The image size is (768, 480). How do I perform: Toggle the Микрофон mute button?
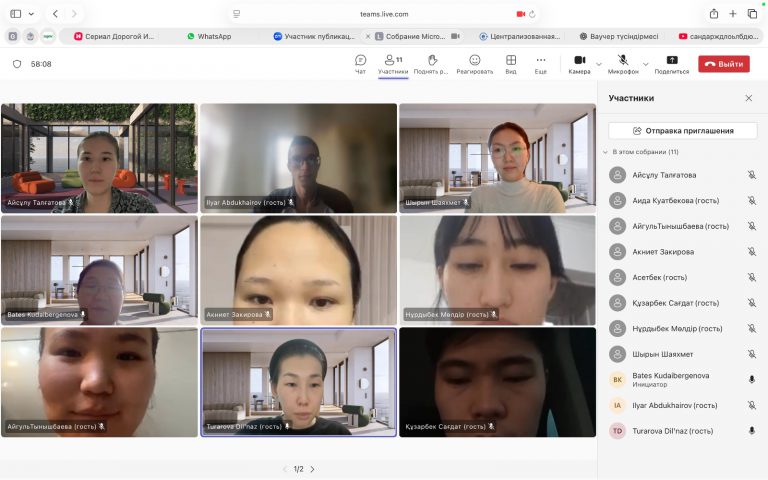tap(622, 61)
